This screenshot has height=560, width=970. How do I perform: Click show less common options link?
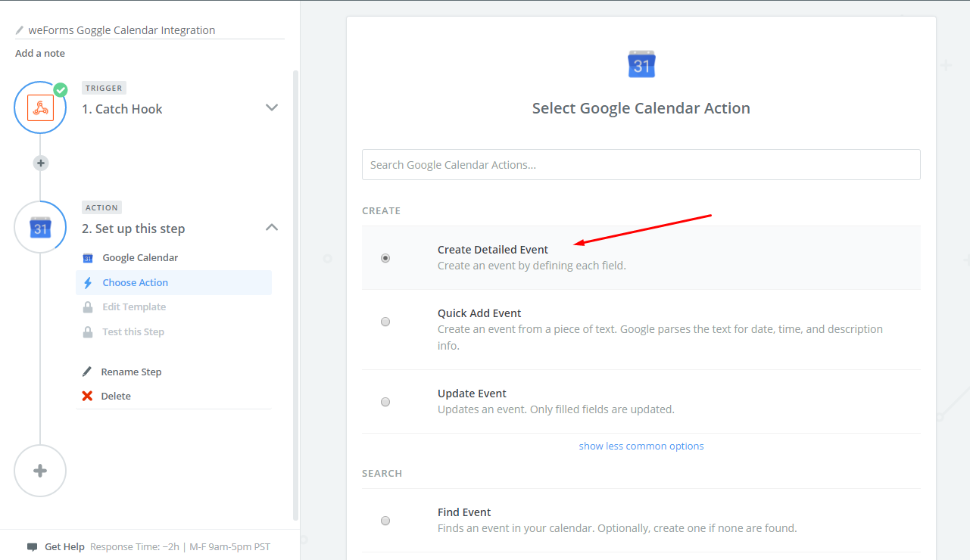coord(641,446)
